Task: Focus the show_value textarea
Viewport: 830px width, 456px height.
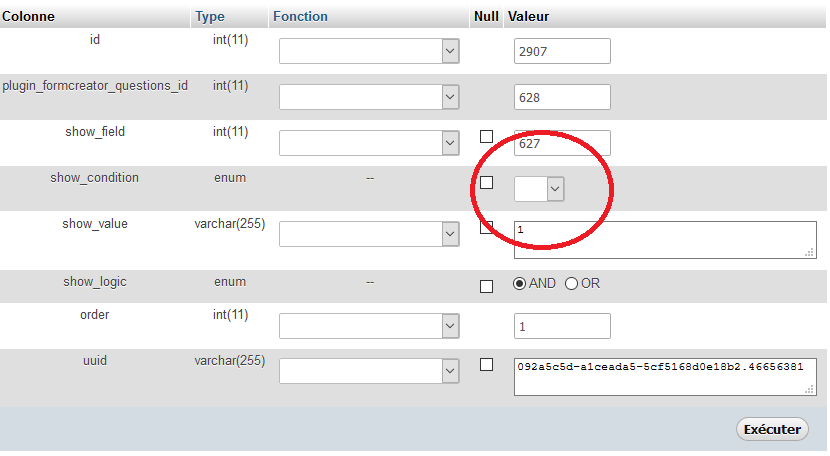Action: click(x=665, y=240)
